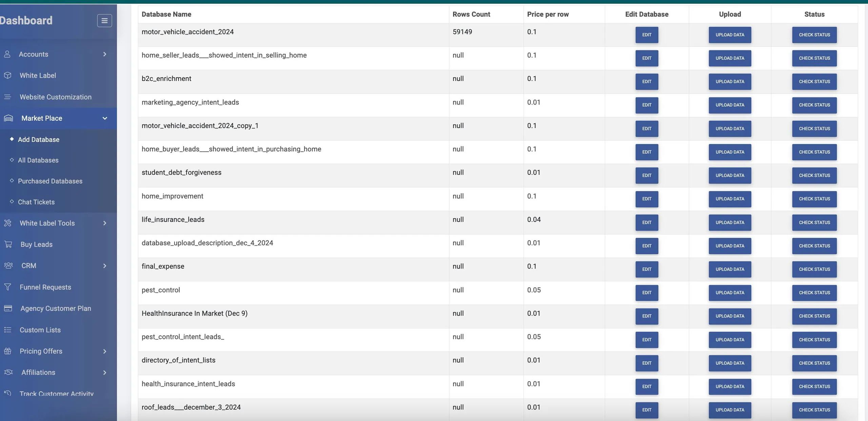This screenshot has width=868, height=421.
Task: Upload data for pest_control database
Action: pyautogui.click(x=730, y=293)
